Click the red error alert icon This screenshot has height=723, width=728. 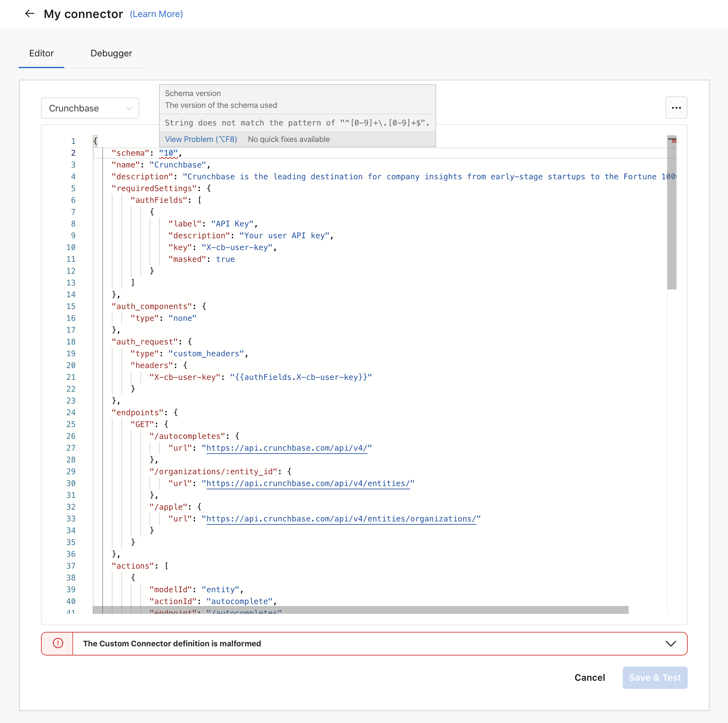click(x=58, y=643)
